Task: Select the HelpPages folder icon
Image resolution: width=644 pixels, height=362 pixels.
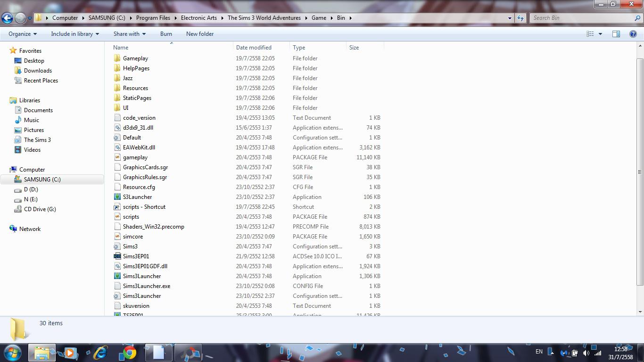Action: point(117,68)
